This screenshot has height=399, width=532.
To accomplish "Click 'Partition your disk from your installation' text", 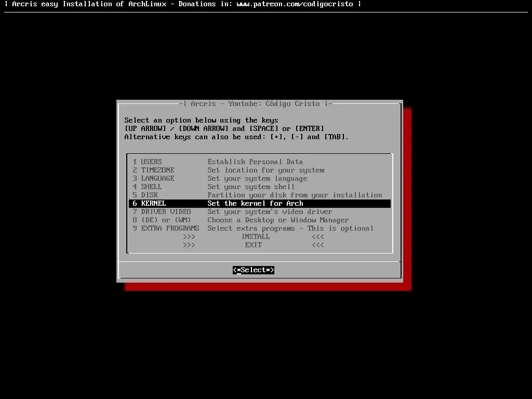I will [295, 195].
